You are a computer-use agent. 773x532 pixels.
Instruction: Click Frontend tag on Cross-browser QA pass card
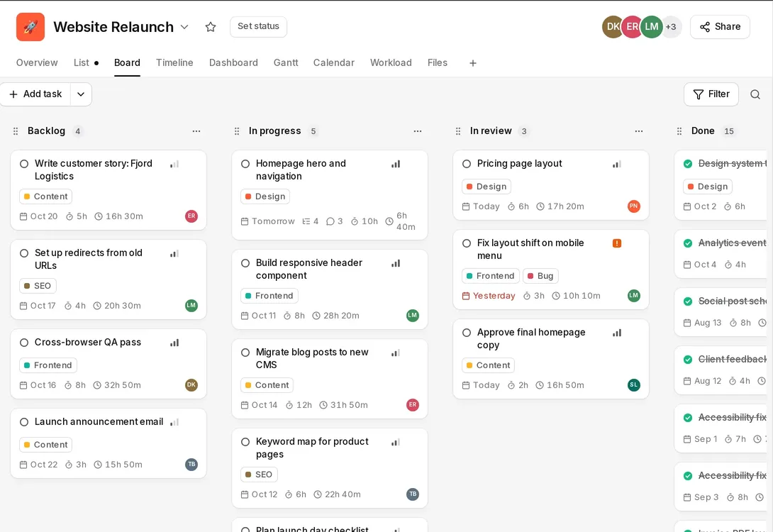(48, 365)
